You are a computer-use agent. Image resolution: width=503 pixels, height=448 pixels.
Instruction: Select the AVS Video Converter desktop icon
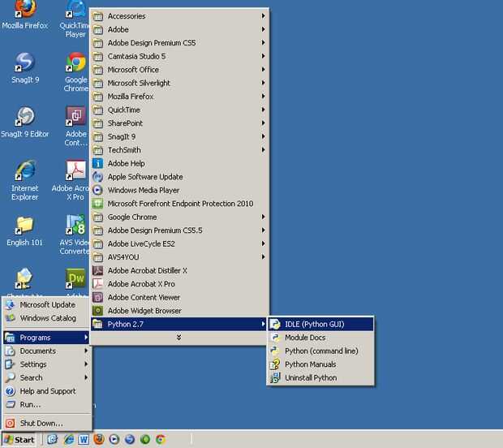[x=75, y=235]
